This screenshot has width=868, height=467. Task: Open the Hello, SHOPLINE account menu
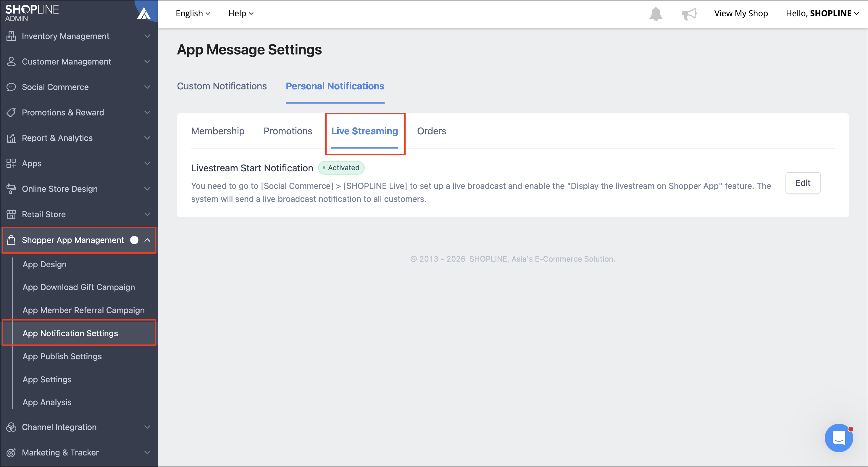822,14
